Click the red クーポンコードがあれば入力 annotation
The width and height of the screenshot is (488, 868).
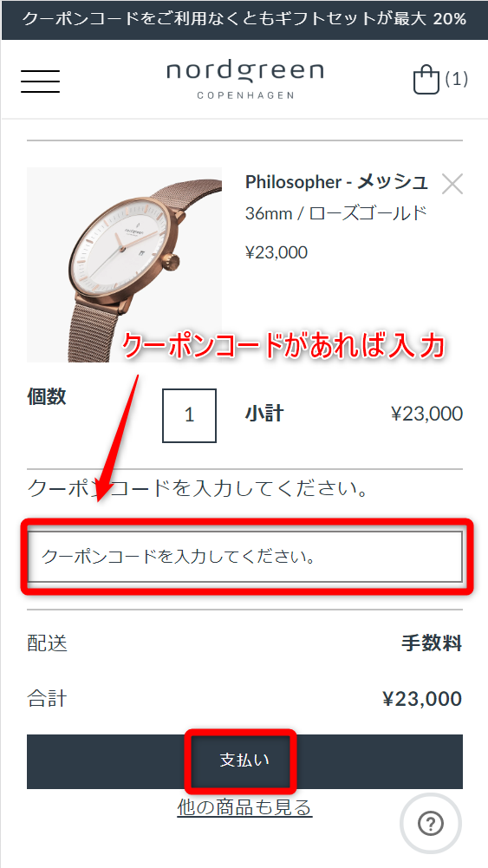pos(283,347)
